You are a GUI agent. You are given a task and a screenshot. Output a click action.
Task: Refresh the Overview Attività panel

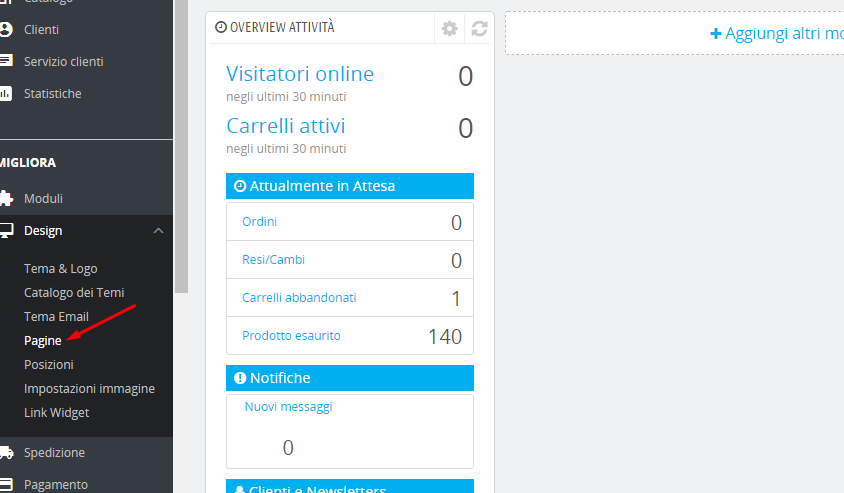pyautogui.click(x=479, y=28)
